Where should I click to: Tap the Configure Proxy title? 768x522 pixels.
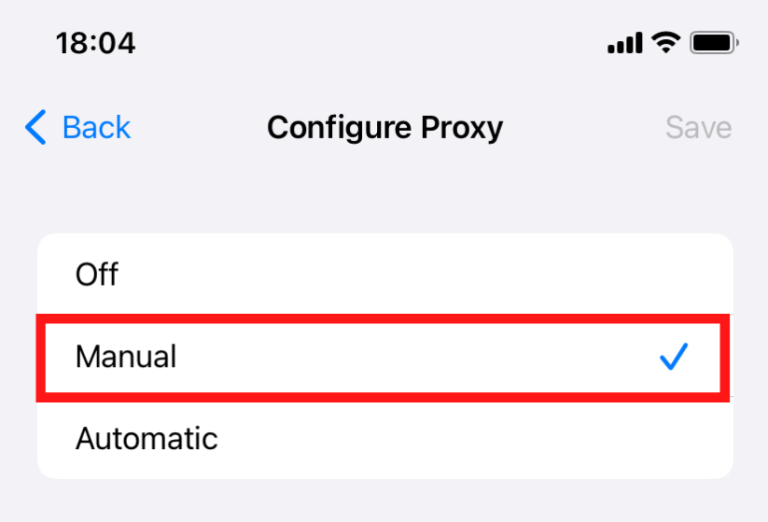385,128
